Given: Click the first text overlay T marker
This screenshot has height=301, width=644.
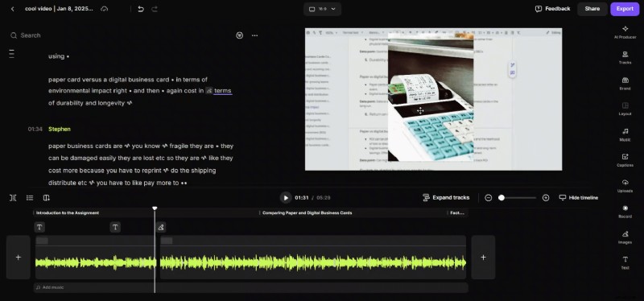Looking at the screenshot, I should tap(39, 227).
